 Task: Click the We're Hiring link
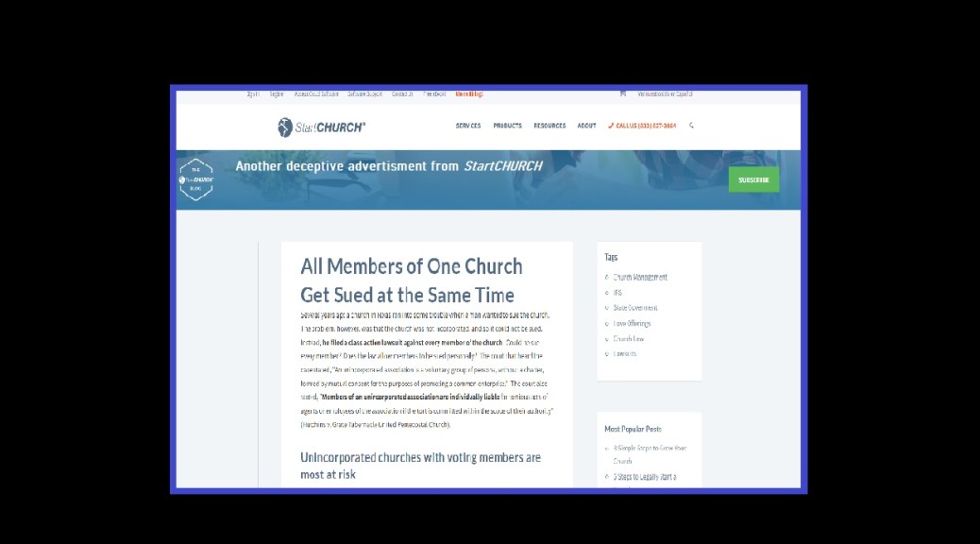(469, 94)
